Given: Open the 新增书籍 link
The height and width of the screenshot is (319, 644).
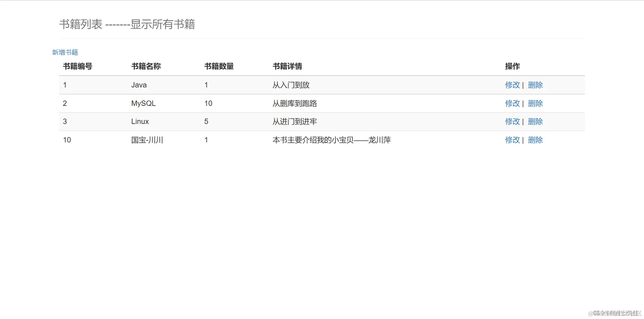Looking at the screenshot, I should coord(65,52).
